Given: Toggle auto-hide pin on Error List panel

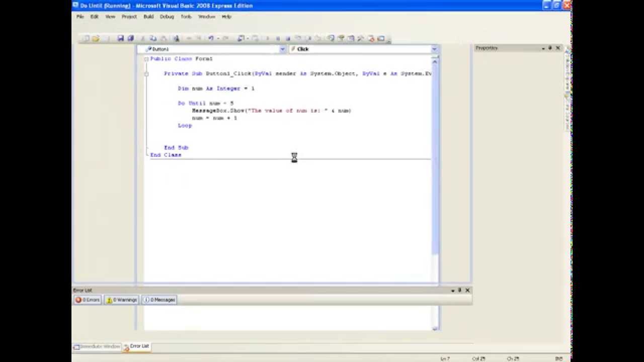Looking at the screenshot, I should click(x=459, y=290).
